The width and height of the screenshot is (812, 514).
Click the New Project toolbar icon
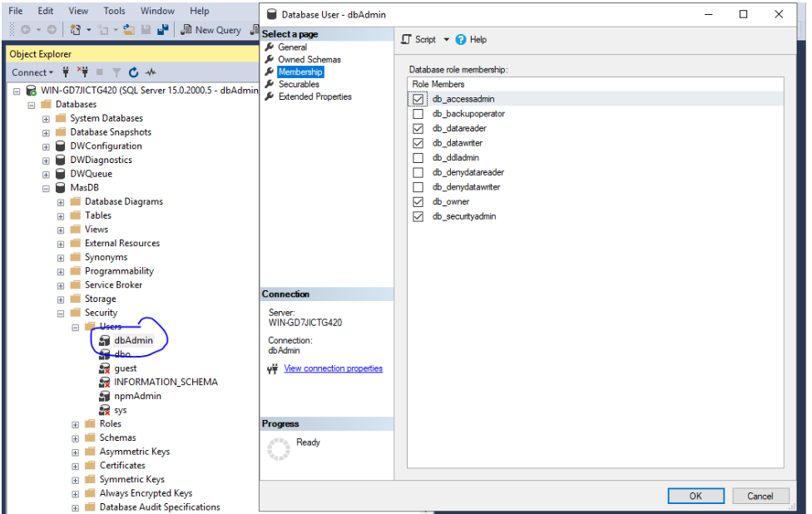76,30
